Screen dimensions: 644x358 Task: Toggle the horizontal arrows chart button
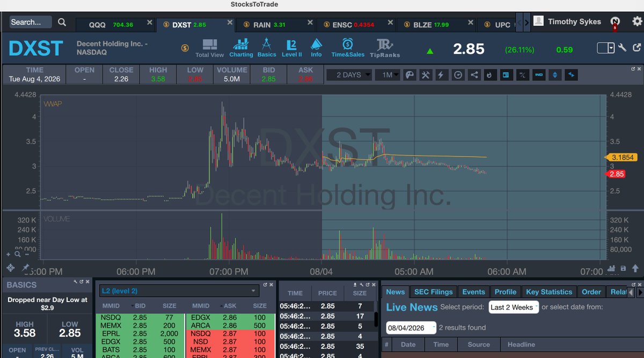pyautogui.click(x=571, y=75)
